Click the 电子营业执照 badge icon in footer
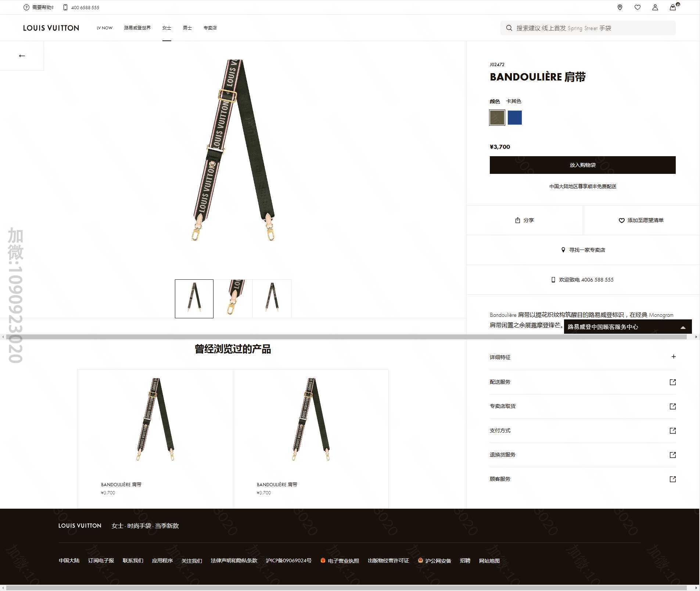The image size is (700, 591). coord(323,560)
